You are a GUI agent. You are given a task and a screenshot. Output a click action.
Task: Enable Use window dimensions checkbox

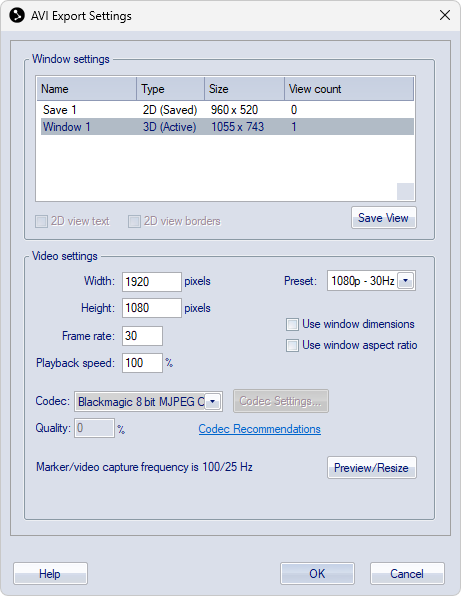point(292,324)
